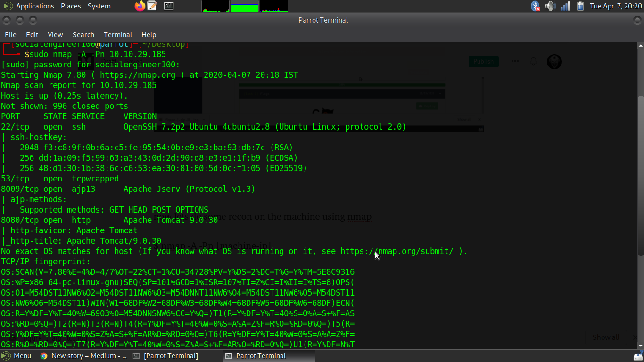Click the 'PORT STATE SERVICE VERSION' header line
Viewport: 644px width, 362px height.
point(79,116)
